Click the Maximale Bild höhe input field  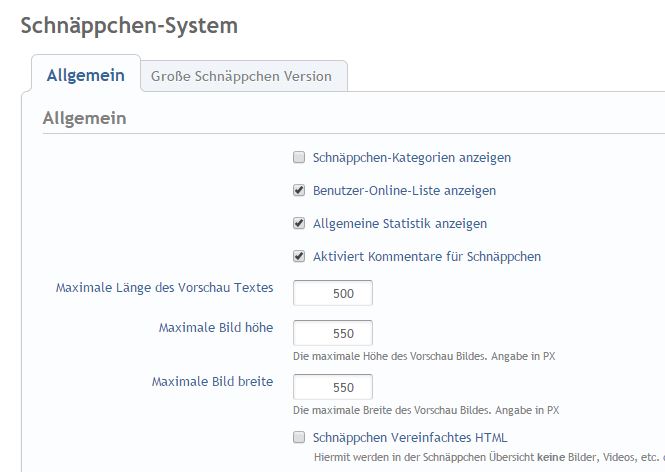[332, 333]
